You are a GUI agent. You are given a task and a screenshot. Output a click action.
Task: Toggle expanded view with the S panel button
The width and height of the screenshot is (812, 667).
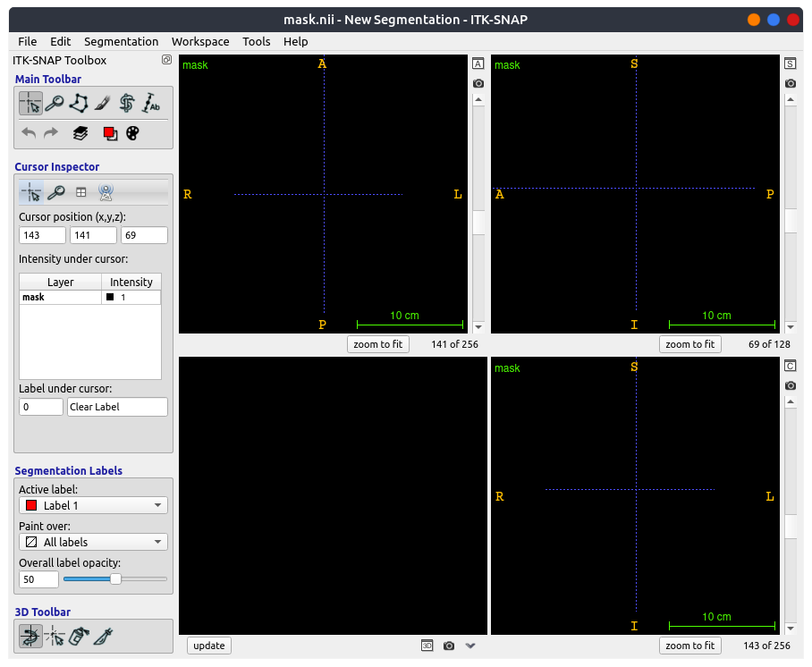(791, 63)
